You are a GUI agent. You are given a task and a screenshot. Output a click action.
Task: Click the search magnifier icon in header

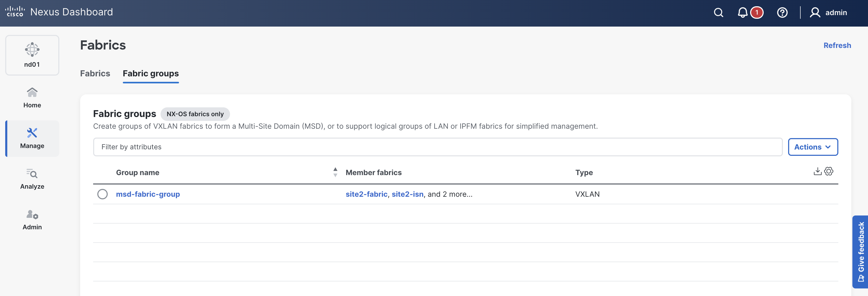718,13
